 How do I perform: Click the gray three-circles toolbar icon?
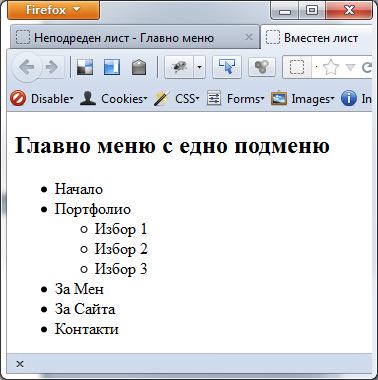tap(262, 67)
